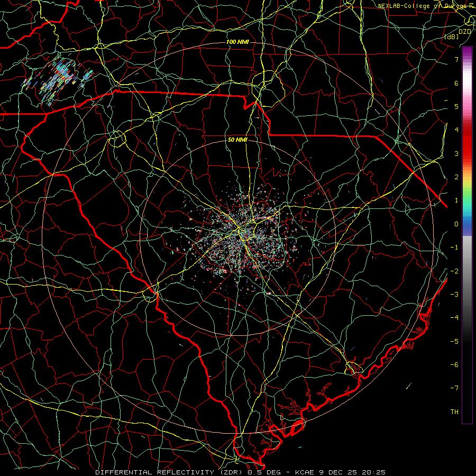Click the 5 dB tick label on color scale
The width and height of the screenshot is (476, 476).
456,106
